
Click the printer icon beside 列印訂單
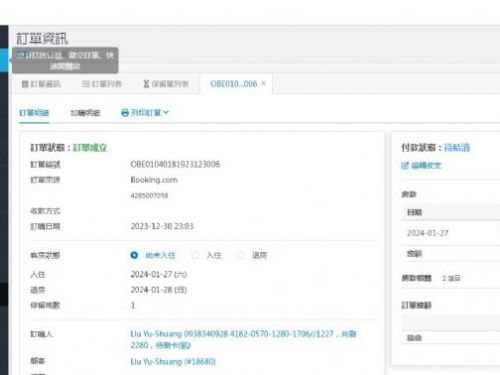click(x=125, y=113)
